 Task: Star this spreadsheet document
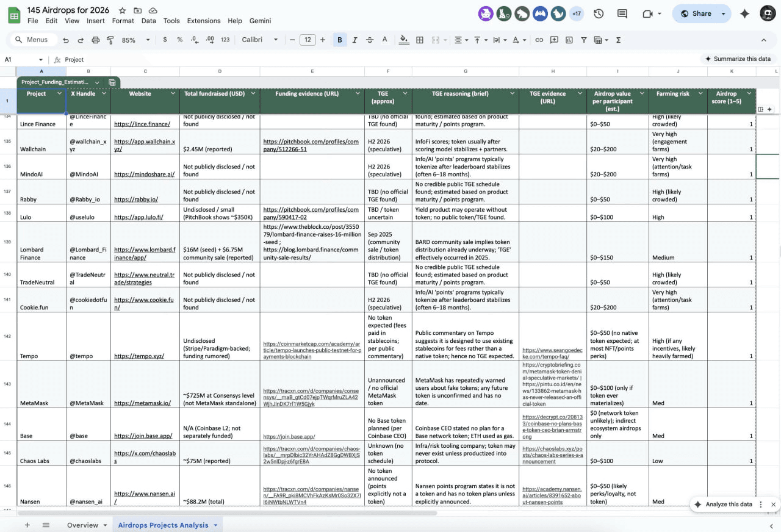[123, 10]
